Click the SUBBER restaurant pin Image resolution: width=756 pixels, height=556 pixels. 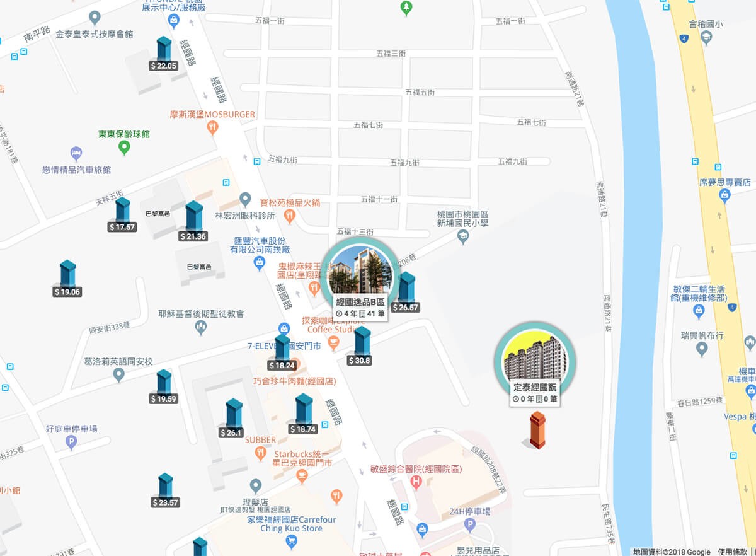[260, 453]
